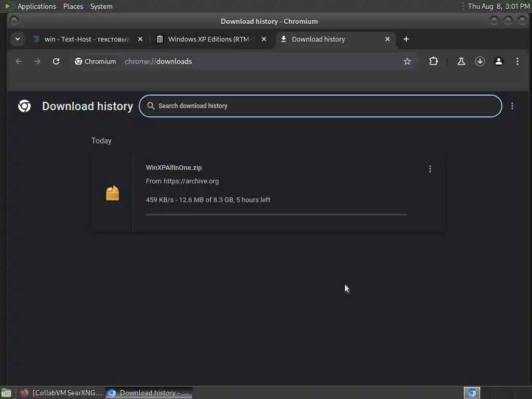Switch to CollabVM SearXNG taskbar window
532x399 pixels.
61,393
